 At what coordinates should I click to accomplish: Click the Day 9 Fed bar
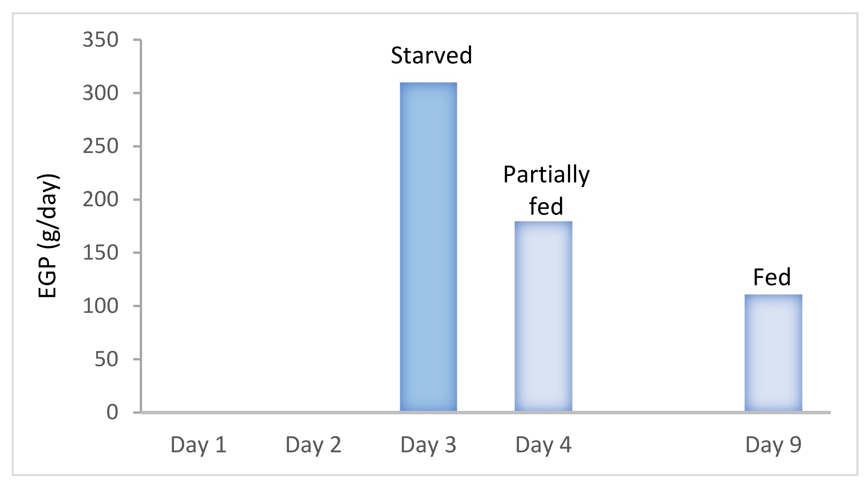[773, 353]
